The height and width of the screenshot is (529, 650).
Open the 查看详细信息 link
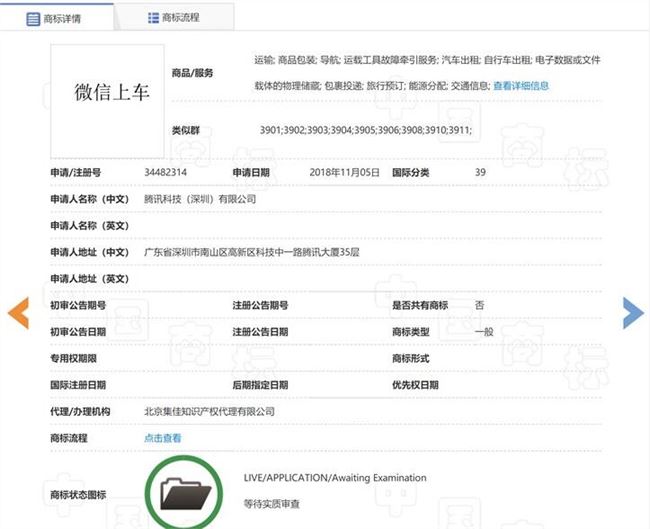point(521,86)
